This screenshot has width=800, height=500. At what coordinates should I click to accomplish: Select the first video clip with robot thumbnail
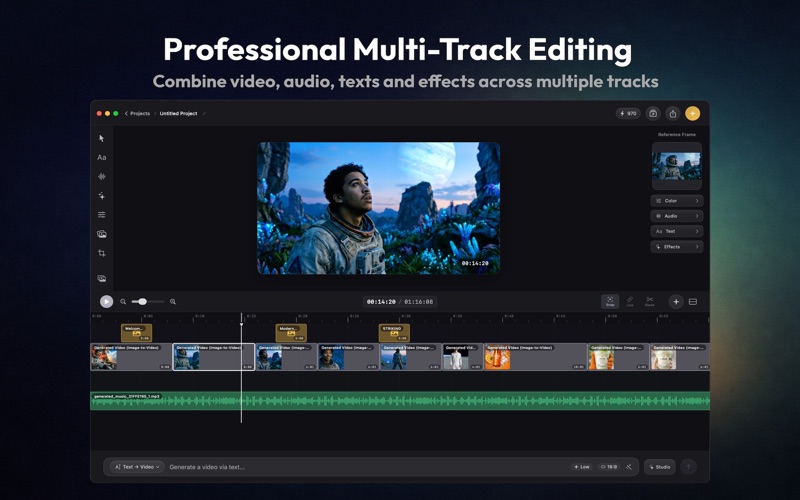(x=131, y=357)
